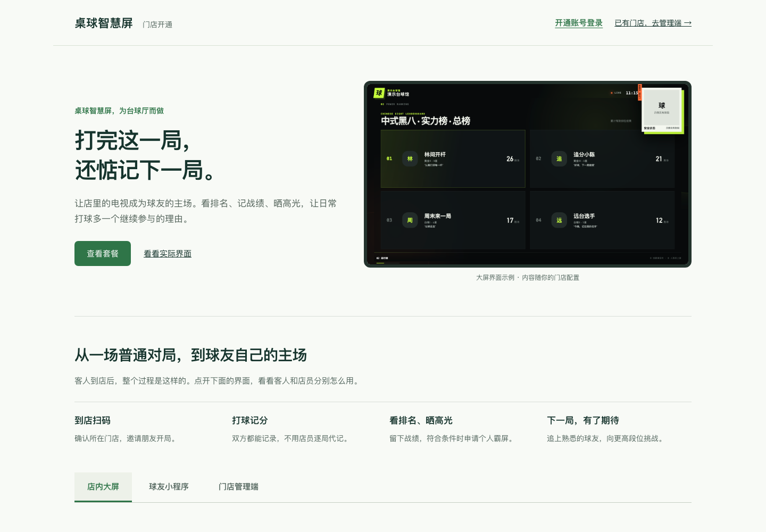Click tagline 桌球智慧屏，为台球厅而做
This screenshot has height=532, width=766.
[x=119, y=111]
